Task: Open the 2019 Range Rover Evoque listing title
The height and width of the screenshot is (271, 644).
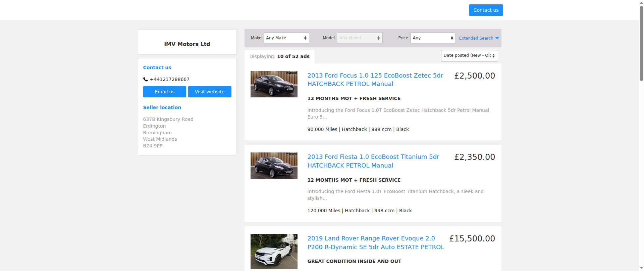Action: [376, 243]
